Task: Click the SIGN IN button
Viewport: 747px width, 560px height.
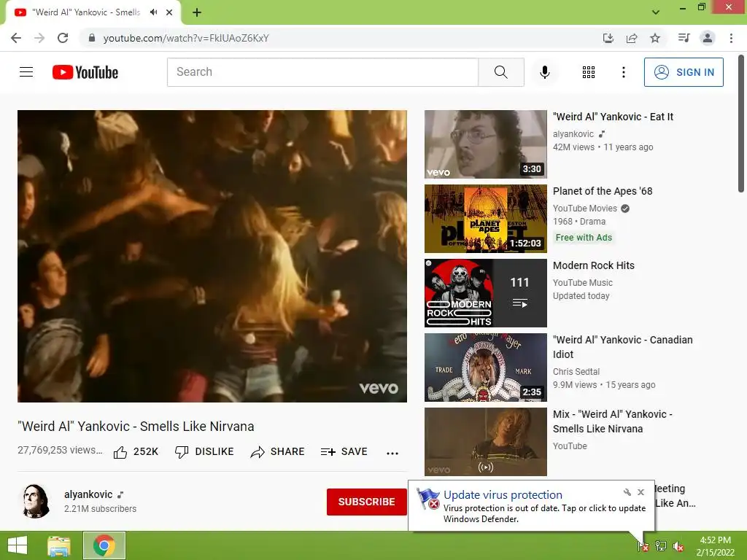Action: (x=684, y=72)
